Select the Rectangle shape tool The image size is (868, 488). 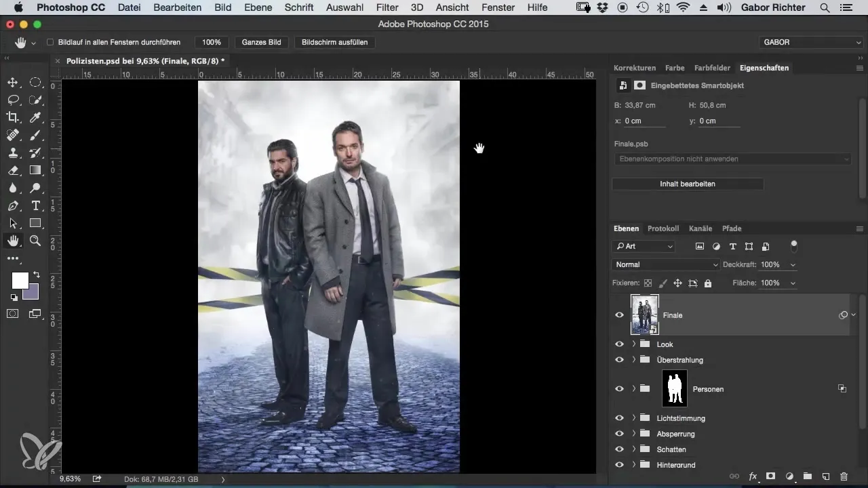(x=35, y=223)
